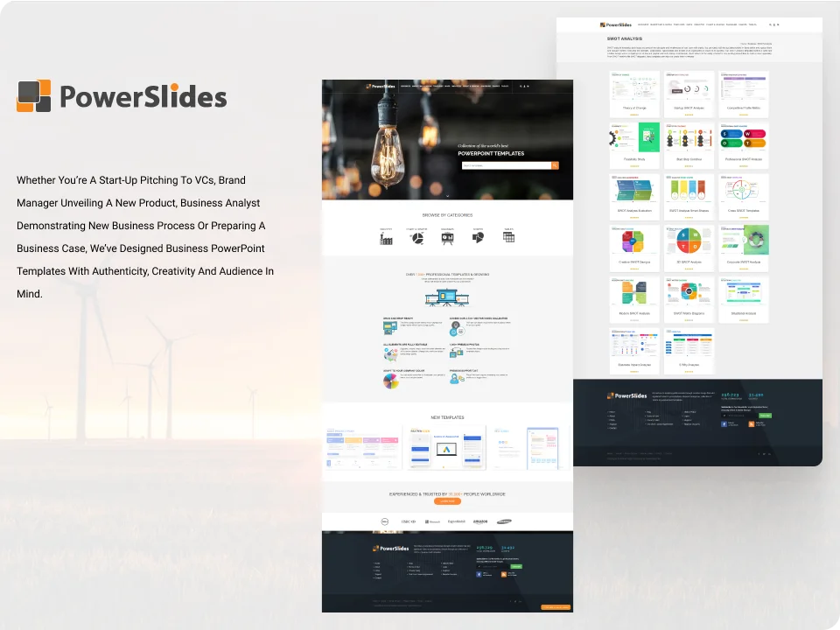Open the factory-shaped Industry category icon
This screenshot has width=840, height=630.
click(386, 238)
